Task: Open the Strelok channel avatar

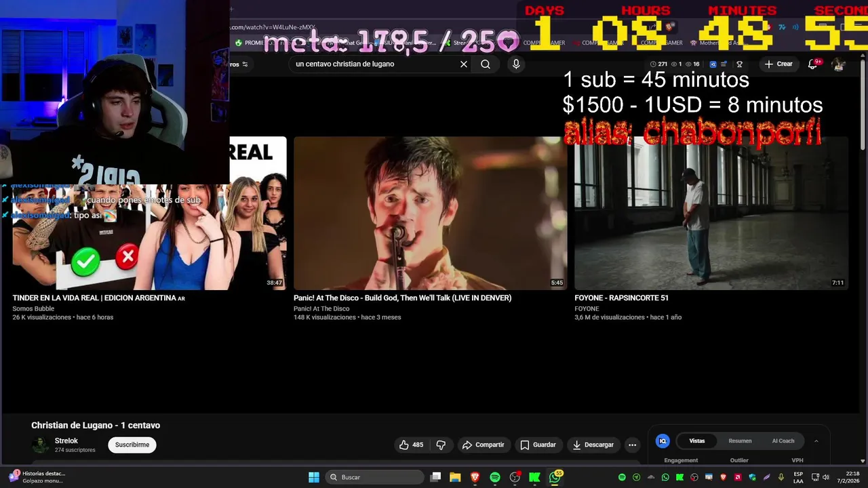Action: point(41,445)
